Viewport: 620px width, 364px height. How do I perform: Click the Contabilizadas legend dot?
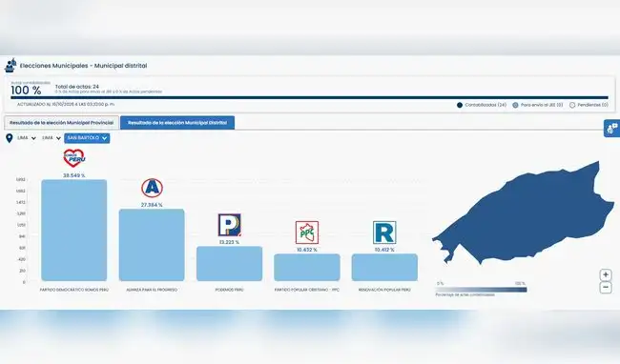tap(460, 105)
